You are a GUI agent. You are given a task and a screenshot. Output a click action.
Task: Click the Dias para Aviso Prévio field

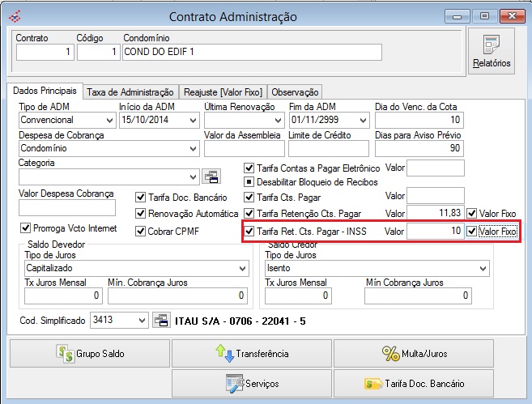pos(419,148)
